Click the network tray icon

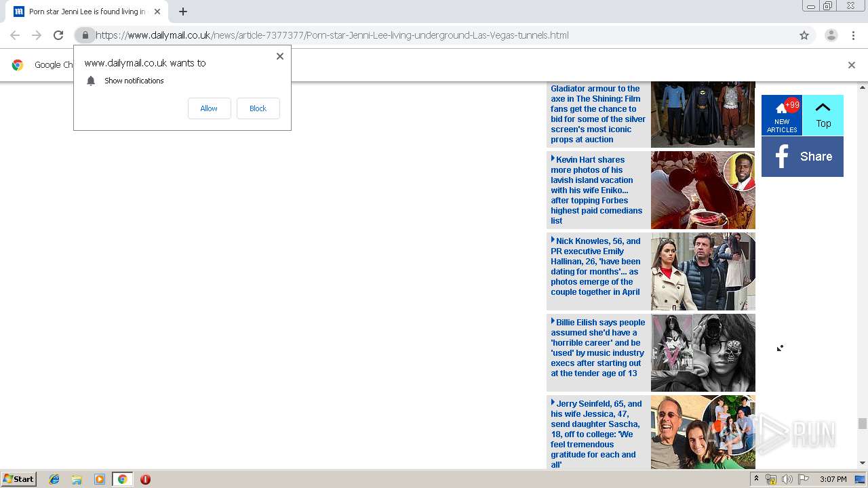pyautogui.click(x=771, y=479)
